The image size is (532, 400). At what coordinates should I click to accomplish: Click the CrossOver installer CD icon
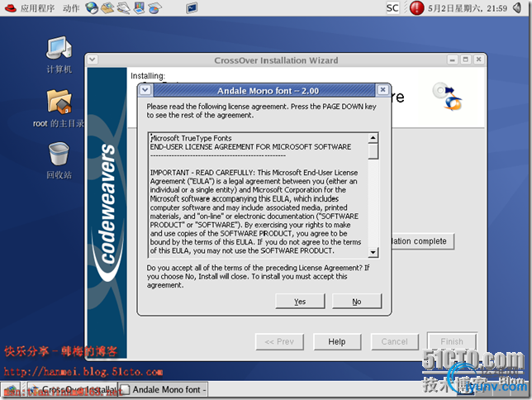point(447,97)
